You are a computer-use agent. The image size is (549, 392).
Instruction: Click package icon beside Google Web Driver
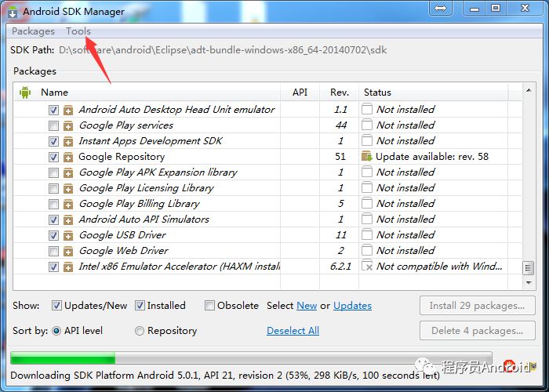[x=68, y=252]
